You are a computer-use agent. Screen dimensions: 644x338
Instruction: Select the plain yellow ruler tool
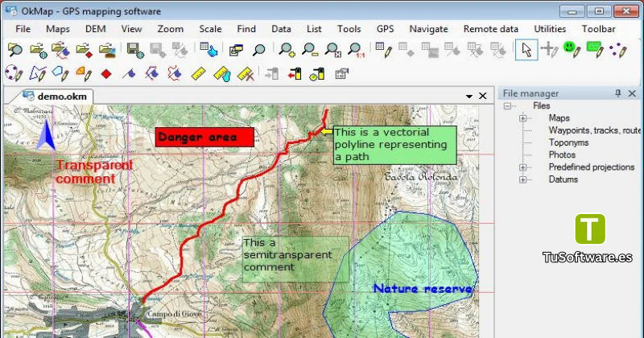tap(198, 74)
